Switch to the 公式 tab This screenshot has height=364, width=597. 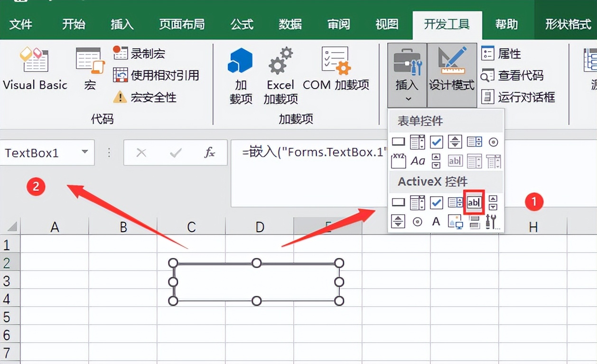[x=242, y=24]
